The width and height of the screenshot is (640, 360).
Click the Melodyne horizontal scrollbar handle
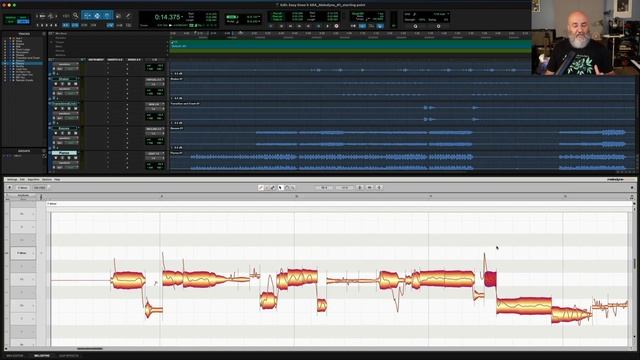(x=90, y=349)
